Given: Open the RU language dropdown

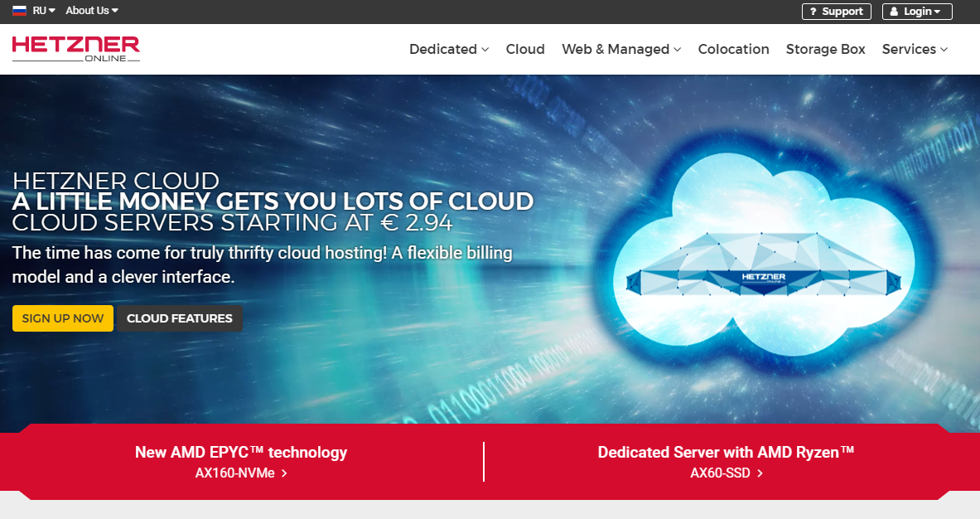Looking at the screenshot, I should (44, 11).
